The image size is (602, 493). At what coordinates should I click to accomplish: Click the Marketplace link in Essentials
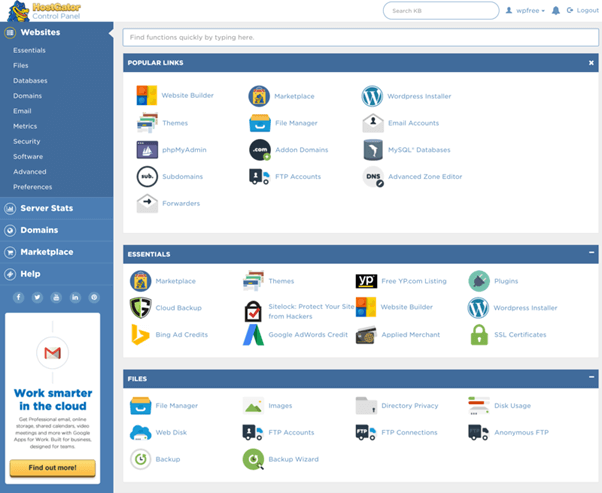(175, 281)
